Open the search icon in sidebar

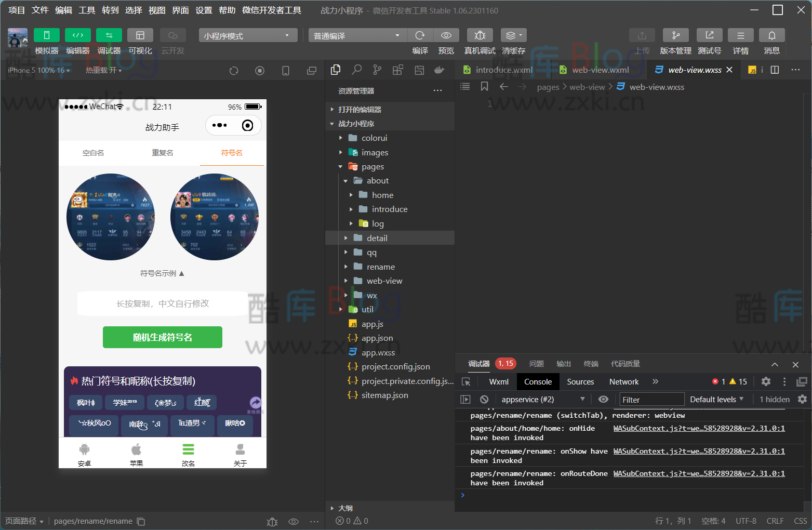click(356, 70)
